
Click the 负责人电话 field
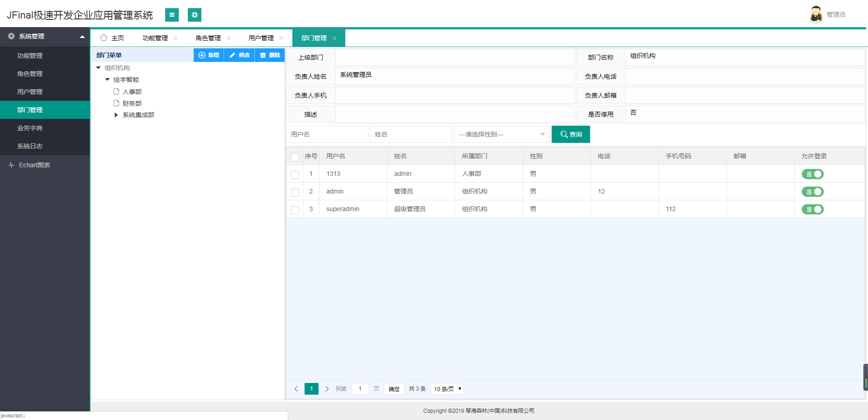(745, 76)
